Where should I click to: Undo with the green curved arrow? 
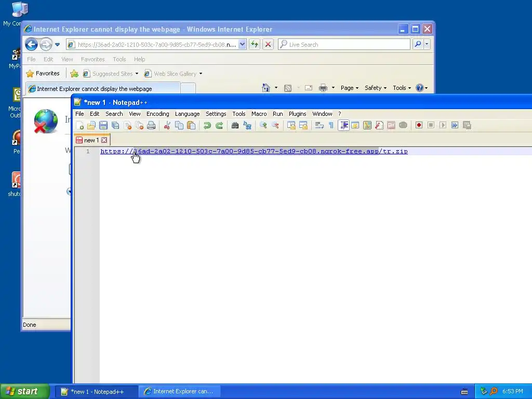(207, 126)
